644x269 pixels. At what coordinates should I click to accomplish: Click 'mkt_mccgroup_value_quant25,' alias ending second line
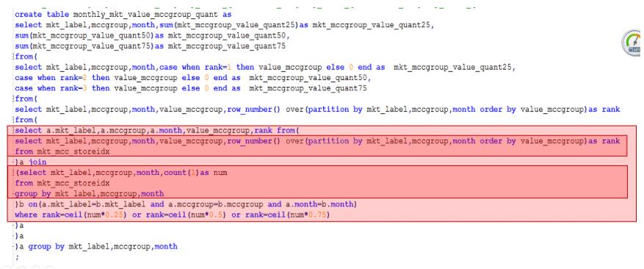373,25
